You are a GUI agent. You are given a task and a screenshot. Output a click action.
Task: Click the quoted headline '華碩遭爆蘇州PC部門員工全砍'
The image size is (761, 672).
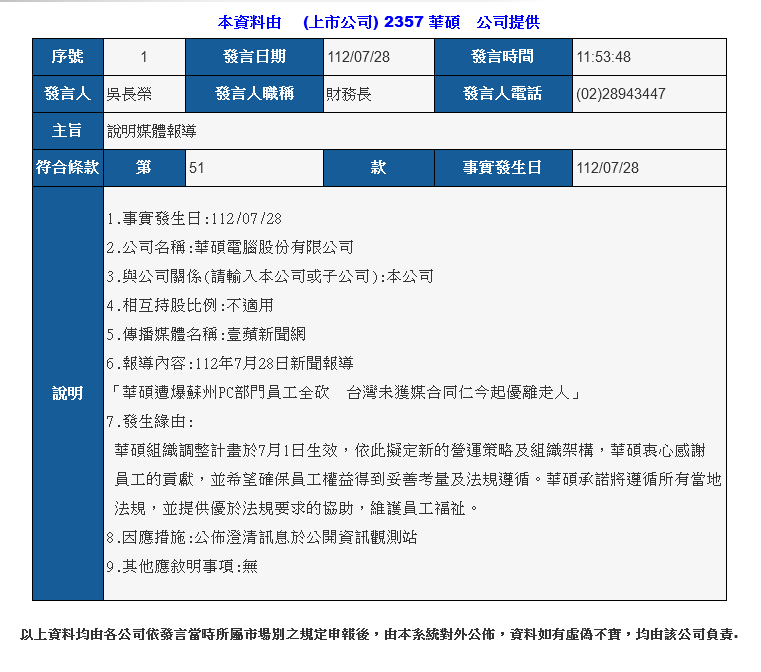point(226,393)
